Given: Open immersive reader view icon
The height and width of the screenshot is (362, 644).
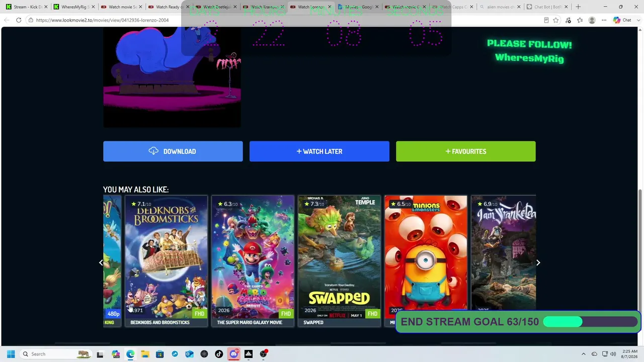Looking at the screenshot, I should click(546, 20).
